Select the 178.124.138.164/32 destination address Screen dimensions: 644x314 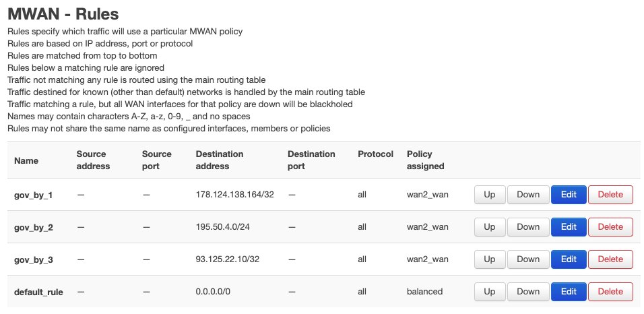pos(235,195)
